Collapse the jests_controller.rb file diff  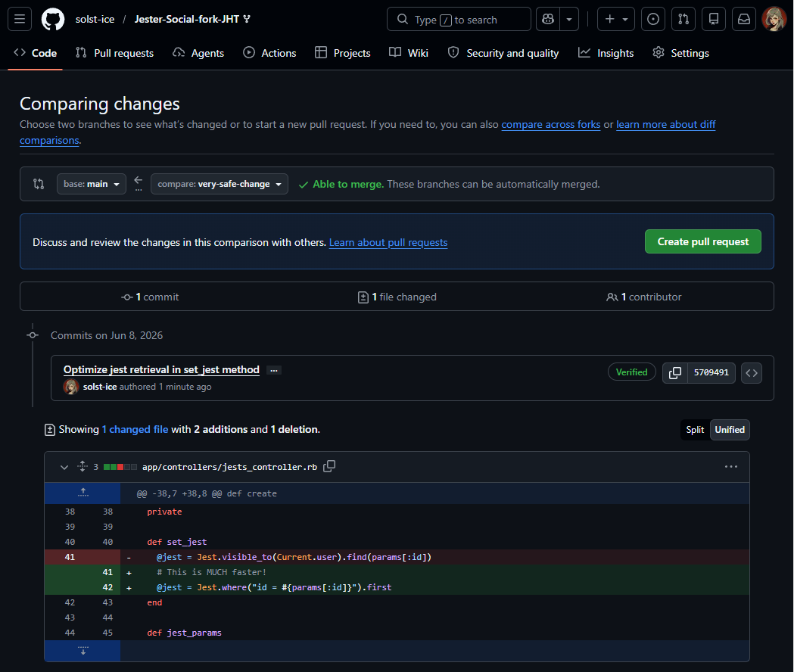(64, 467)
